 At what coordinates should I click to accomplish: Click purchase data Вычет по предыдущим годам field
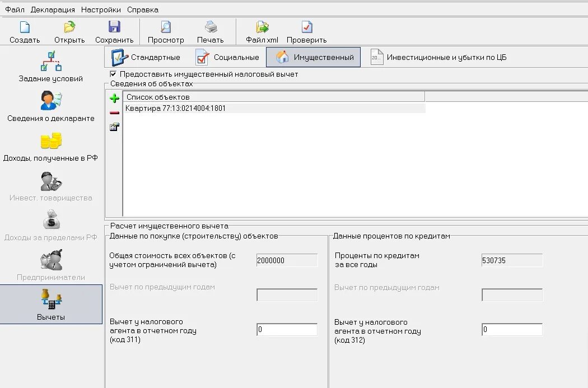(x=287, y=294)
